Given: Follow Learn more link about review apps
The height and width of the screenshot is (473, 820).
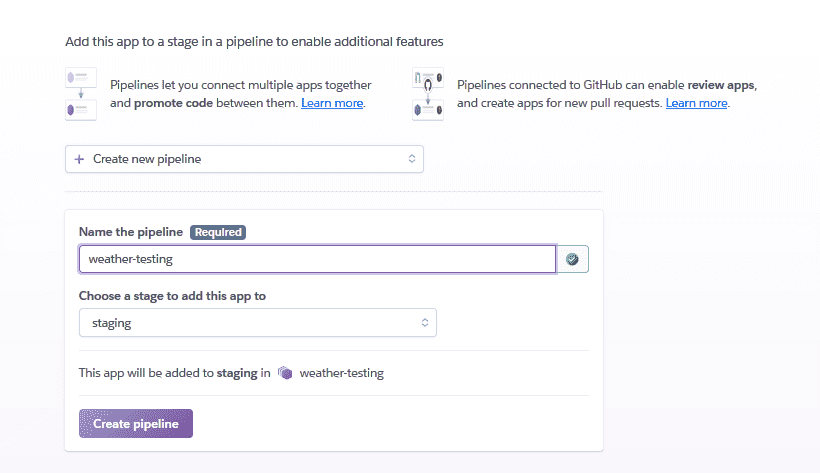Looking at the screenshot, I should 697,103.
